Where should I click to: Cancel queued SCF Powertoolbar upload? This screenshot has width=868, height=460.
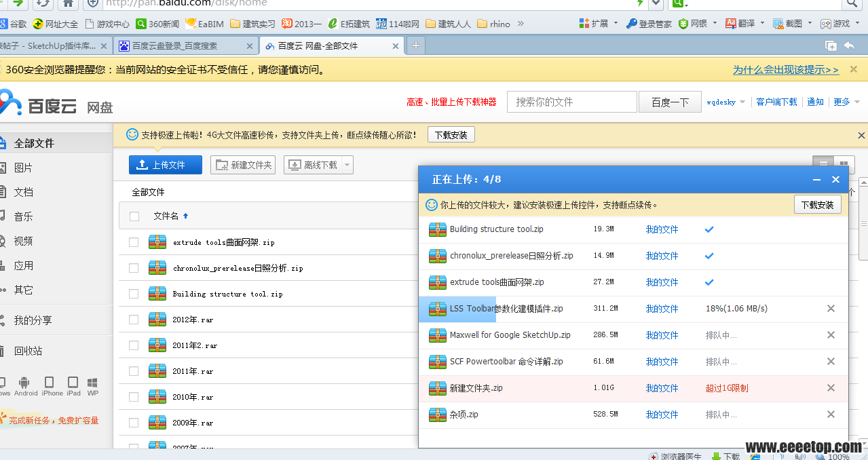coord(831,362)
